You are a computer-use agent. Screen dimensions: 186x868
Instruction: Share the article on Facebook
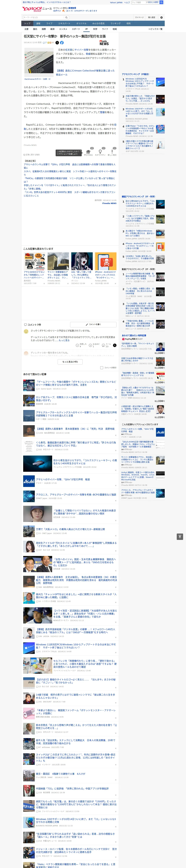click(62, 43)
